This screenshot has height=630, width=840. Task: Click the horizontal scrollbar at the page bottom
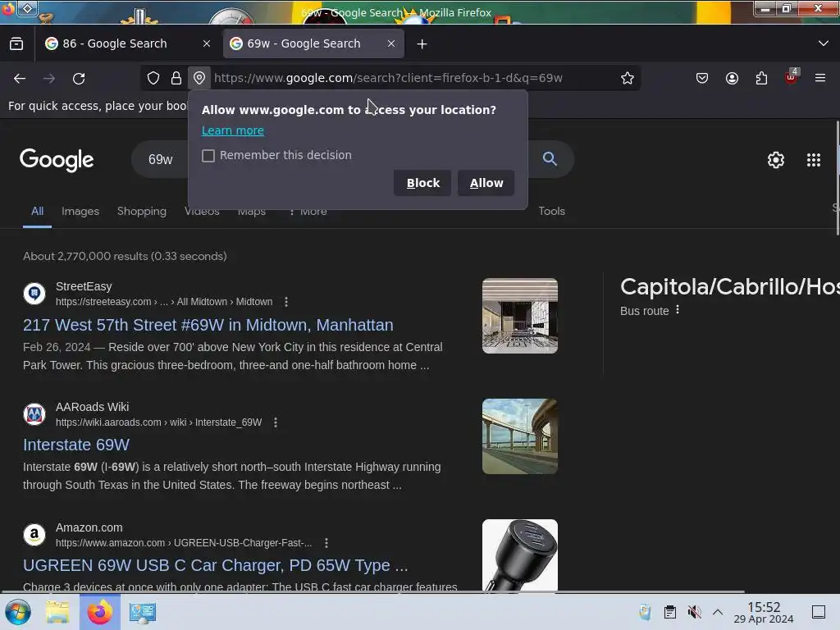point(372,592)
